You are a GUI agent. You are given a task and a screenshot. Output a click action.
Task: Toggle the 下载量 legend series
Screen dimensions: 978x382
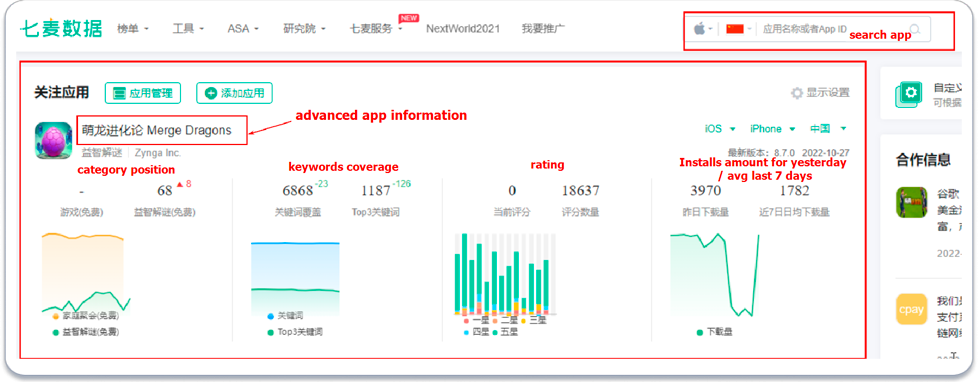pos(715,332)
